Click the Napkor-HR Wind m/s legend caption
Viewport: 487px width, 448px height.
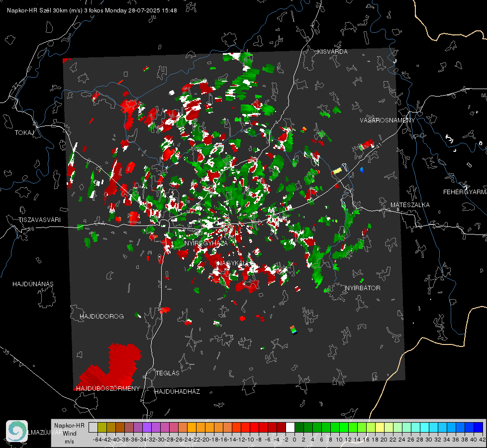[x=69, y=434]
